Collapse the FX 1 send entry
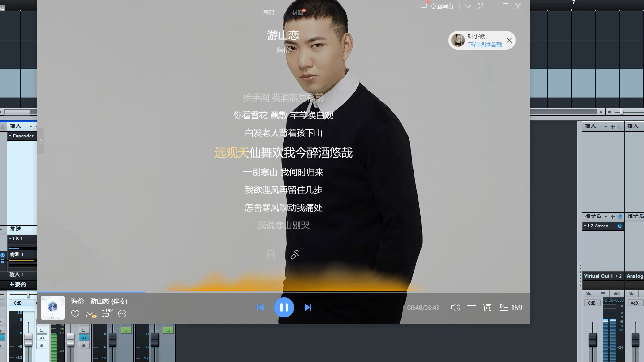Viewport: 644px width, 362px height. pyautogui.click(x=11, y=238)
